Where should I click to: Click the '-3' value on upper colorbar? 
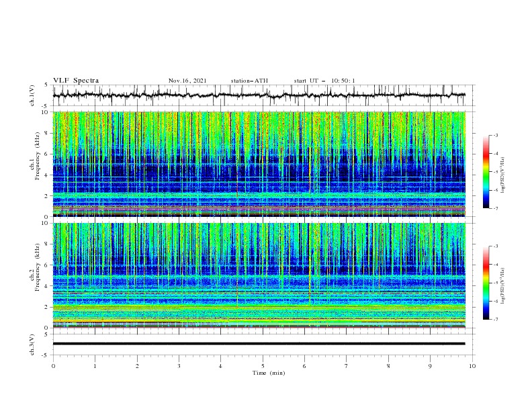[x=495, y=135]
